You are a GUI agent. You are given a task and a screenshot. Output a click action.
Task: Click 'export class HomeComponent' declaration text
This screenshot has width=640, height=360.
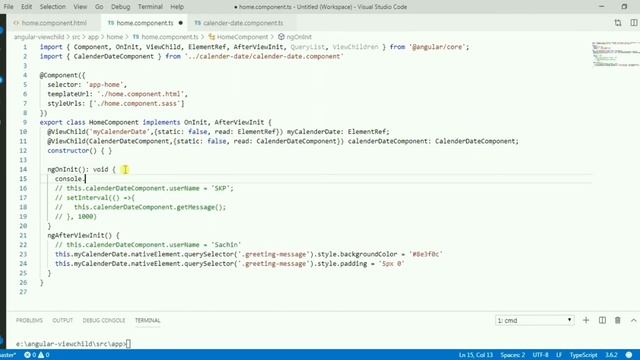click(89, 122)
